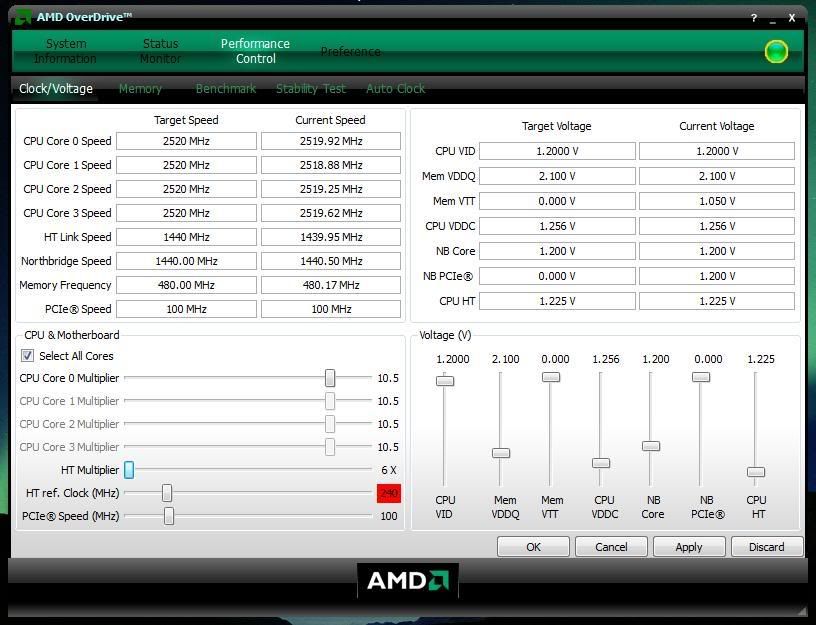This screenshot has height=625, width=816.
Task: Click the NB PCIe voltage slider handle
Action: (x=701, y=377)
